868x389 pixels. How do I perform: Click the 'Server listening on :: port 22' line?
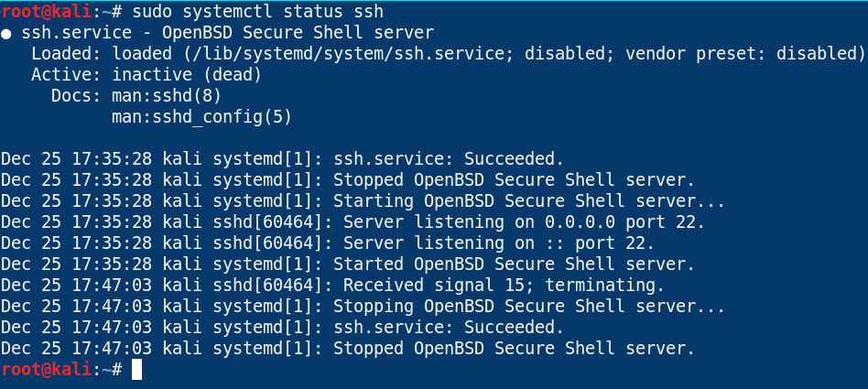(x=328, y=243)
